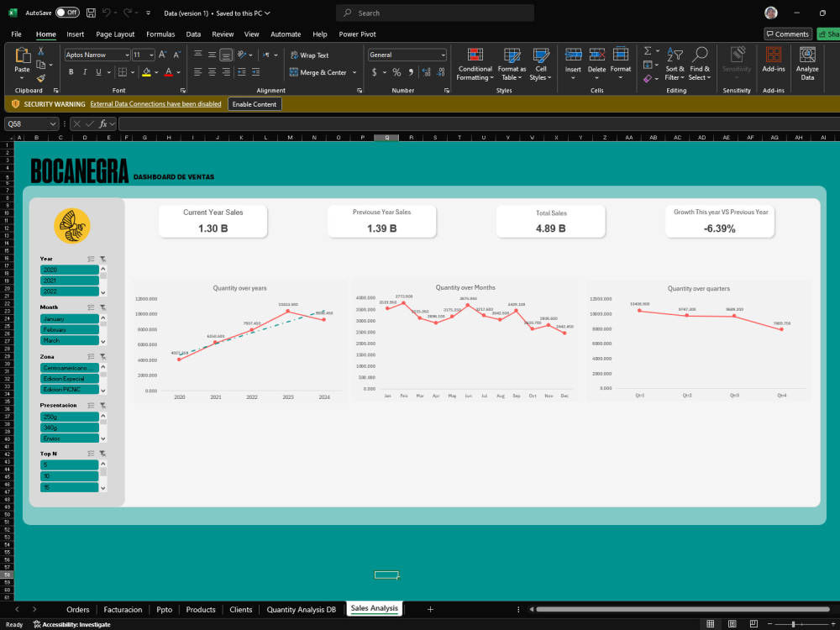Viewport: 840px width, 630px height.
Task: Expand the Font dialog launcher
Action: click(182, 91)
